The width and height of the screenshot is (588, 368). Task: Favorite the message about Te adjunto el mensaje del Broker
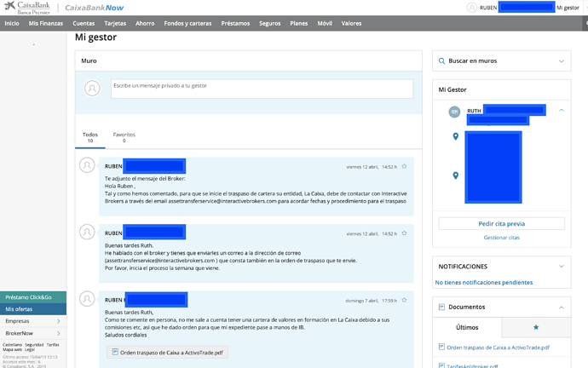(404, 166)
